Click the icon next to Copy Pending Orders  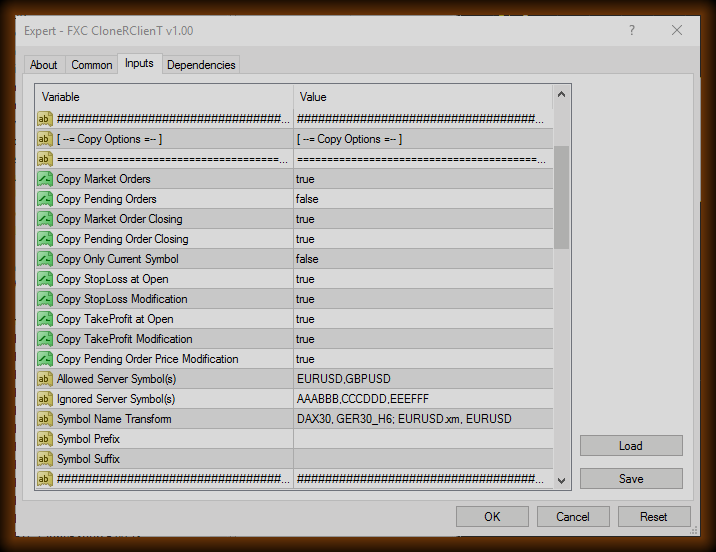pos(45,199)
